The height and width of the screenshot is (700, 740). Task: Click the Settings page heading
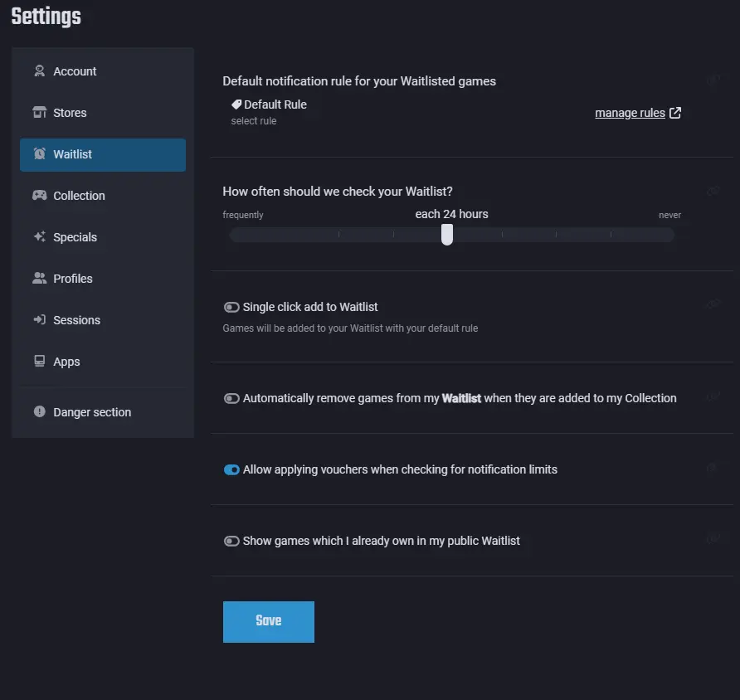tap(46, 17)
